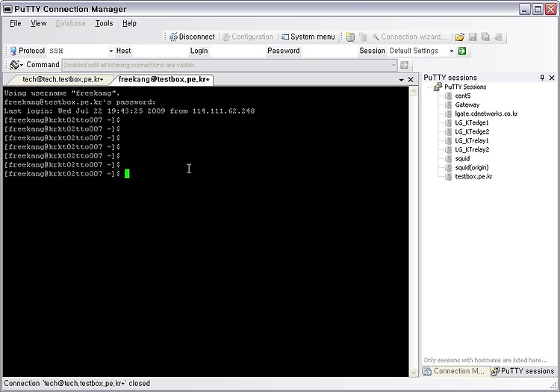Viewport: 560px width, 392px height.
Task: Click the Host input field
Action: (160, 51)
